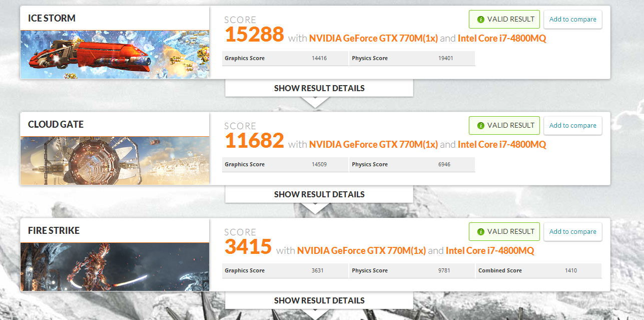Select the Fire Strike physics score 9781
The width and height of the screenshot is (644, 320).
[x=444, y=271]
